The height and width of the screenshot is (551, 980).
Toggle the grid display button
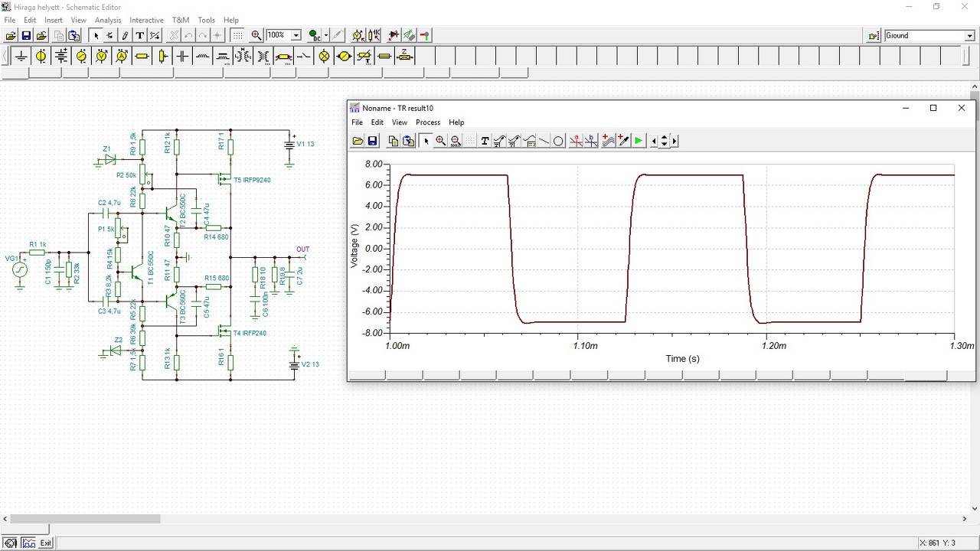(x=237, y=35)
